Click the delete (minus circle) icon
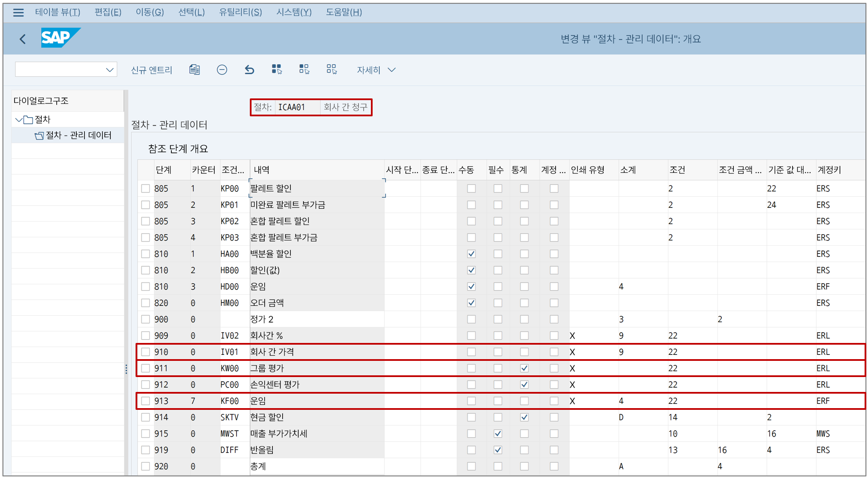This screenshot has width=868, height=478. click(x=222, y=70)
